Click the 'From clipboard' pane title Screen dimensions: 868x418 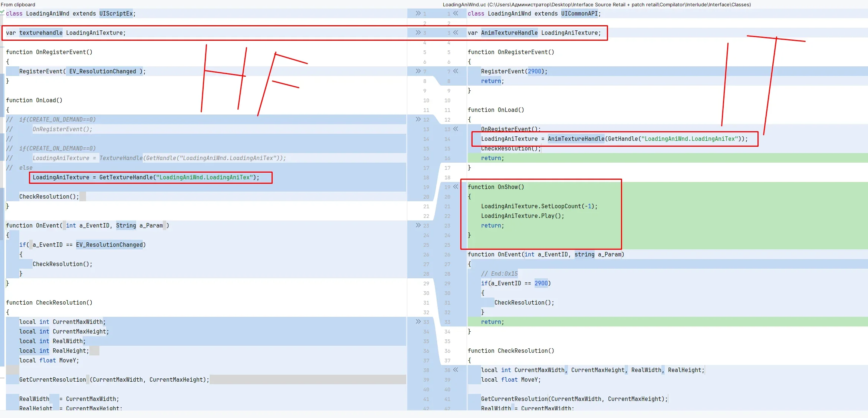click(x=18, y=4)
